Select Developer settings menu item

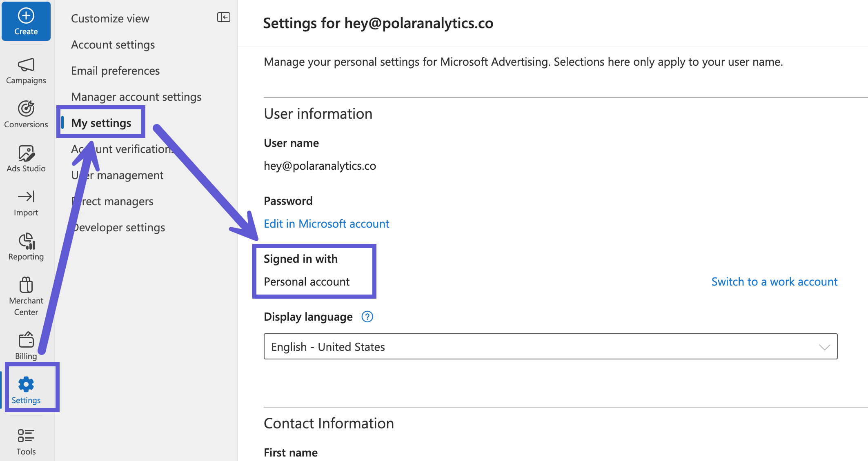[118, 227]
